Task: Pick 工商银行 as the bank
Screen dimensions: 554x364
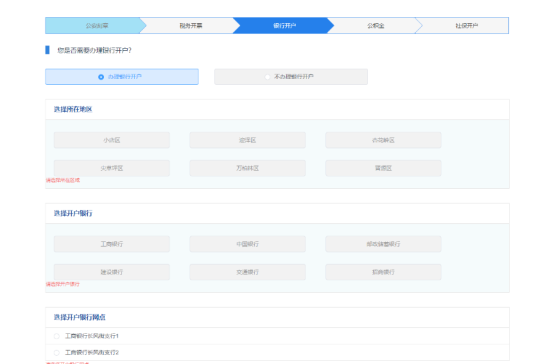Action: pos(112,244)
